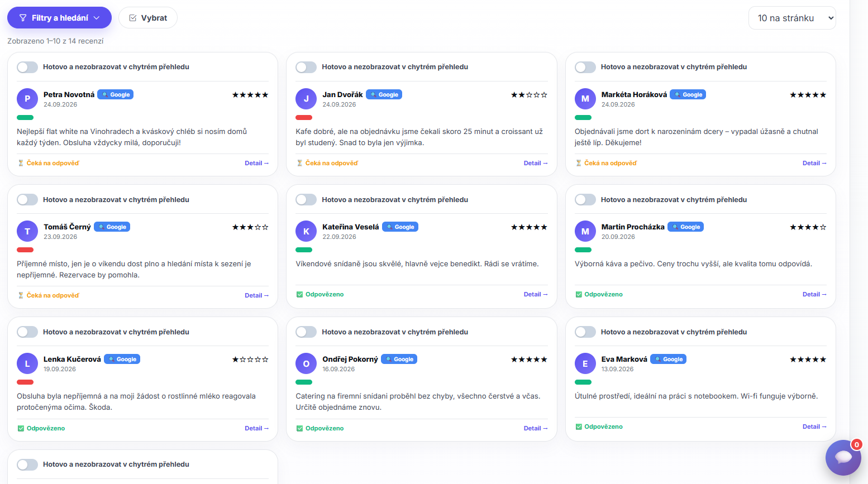Click Odpovězeno status on Ondřej Pokorný's review
The width and height of the screenshot is (868, 484).
tap(320, 429)
